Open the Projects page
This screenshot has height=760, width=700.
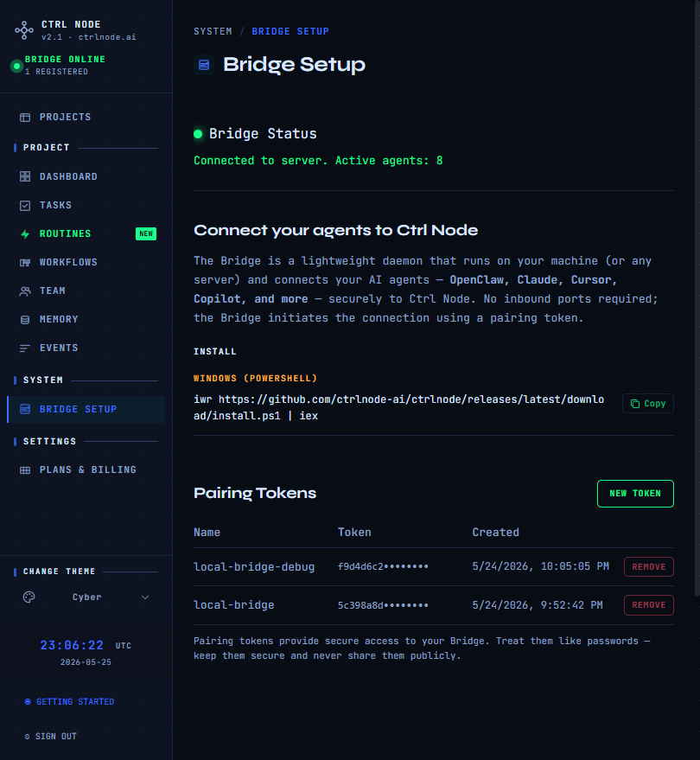86,118
